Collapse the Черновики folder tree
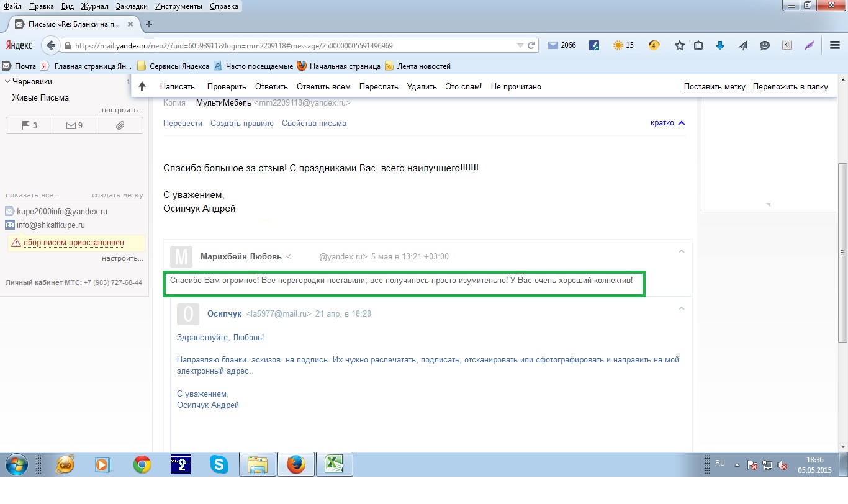This screenshot has height=504, width=848. click(7, 81)
